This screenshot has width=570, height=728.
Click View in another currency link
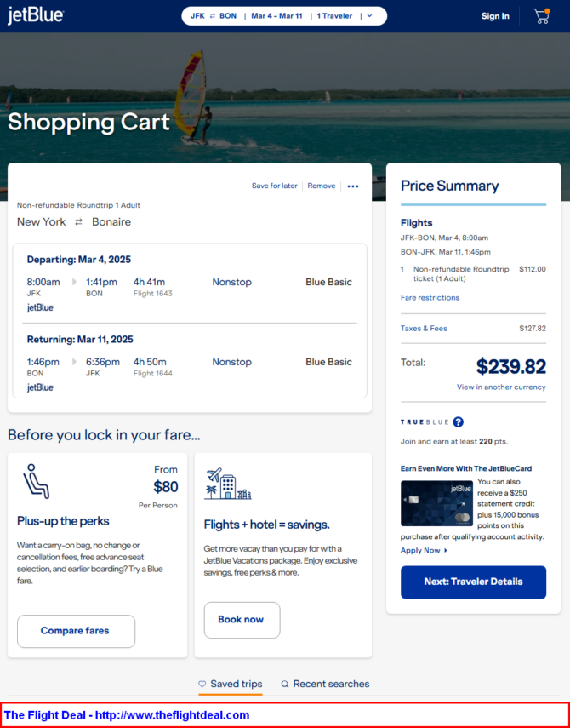[x=501, y=387]
